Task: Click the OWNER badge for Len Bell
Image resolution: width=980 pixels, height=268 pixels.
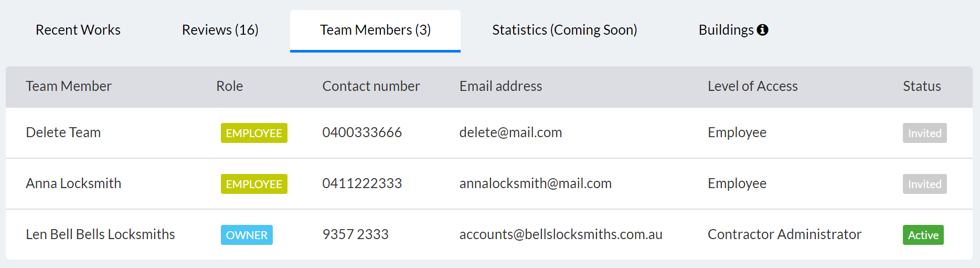Action: click(x=247, y=235)
